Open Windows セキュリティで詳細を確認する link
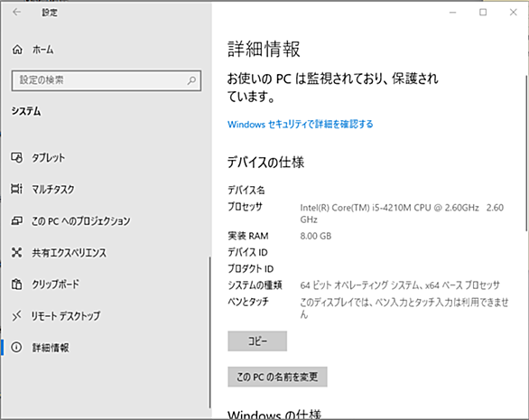 pyautogui.click(x=301, y=125)
